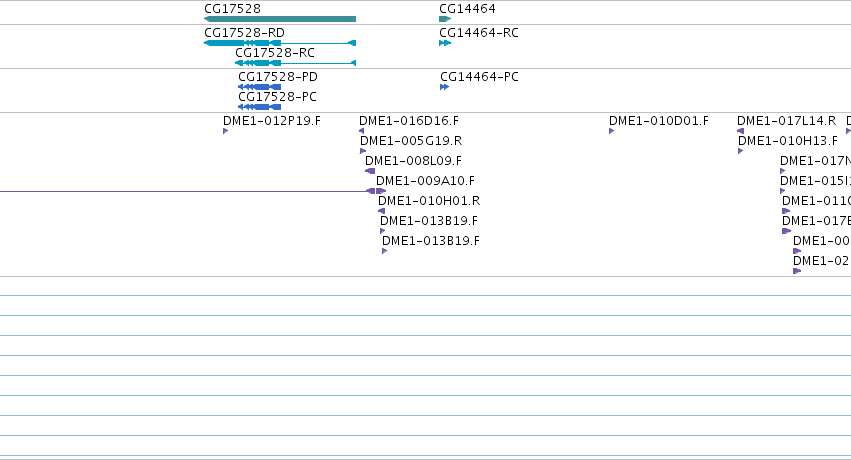The image size is (851, 460).
Task: Select the purple arrow under DME1-010H01.R
Action: pyautogui.click(x=382, y=211)
